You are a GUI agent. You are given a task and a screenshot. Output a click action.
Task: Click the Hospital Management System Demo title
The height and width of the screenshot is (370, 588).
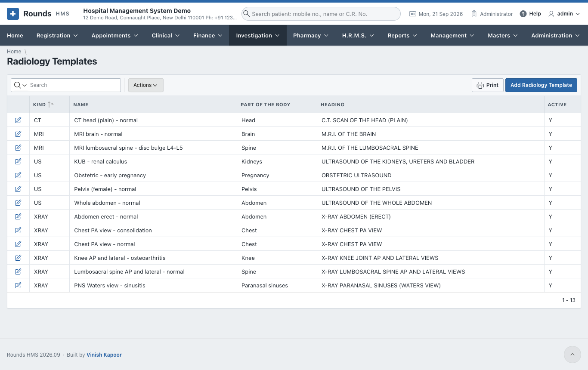coord(137,11)
